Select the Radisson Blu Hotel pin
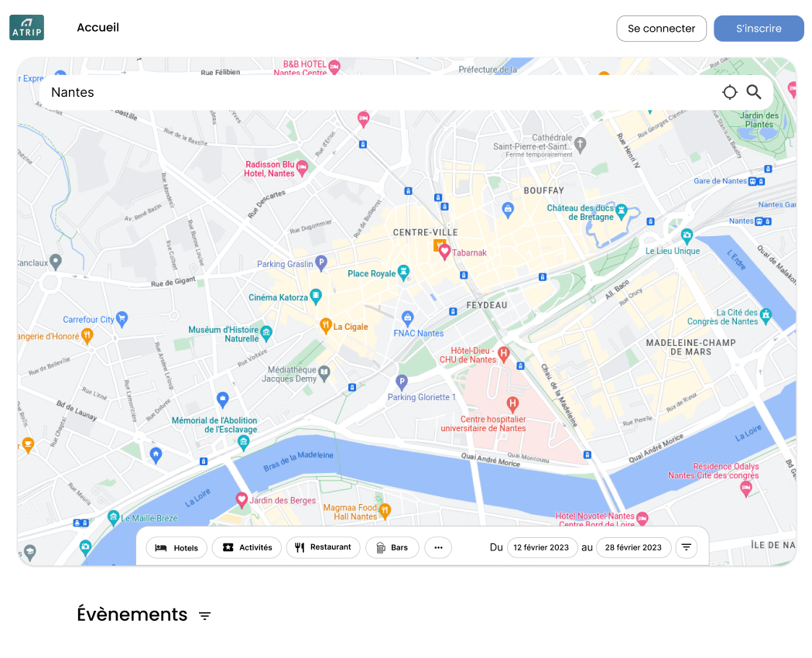 [x=303, y=168]
